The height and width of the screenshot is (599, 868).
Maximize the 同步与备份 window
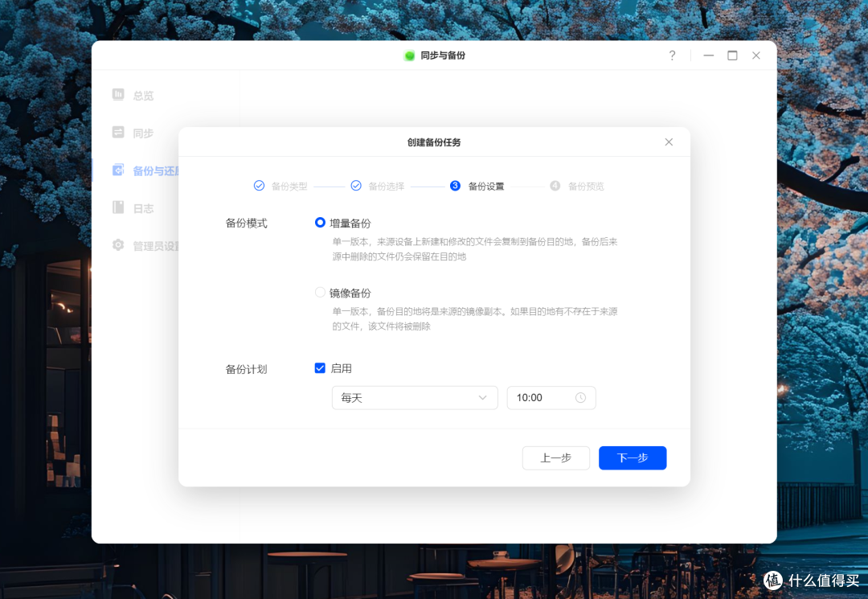click(732, 55)
